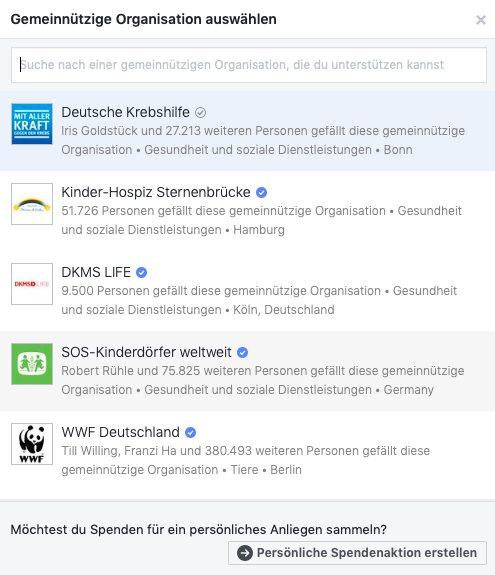Choose Kinder-Hospiz Sternenbrücke from the list
Image resolution: width=495 pixels, height=575 pixels.
pyautogui.click(x=156, y=192)
